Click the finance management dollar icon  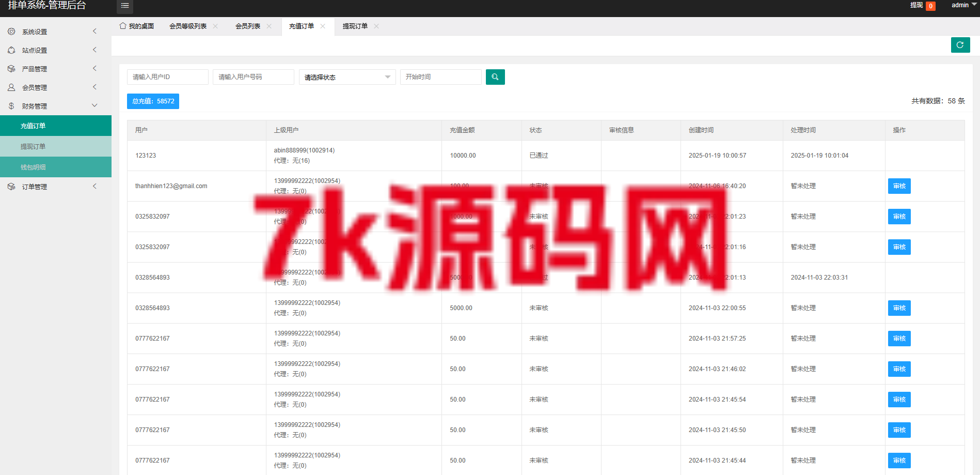(x=11, y=106)
